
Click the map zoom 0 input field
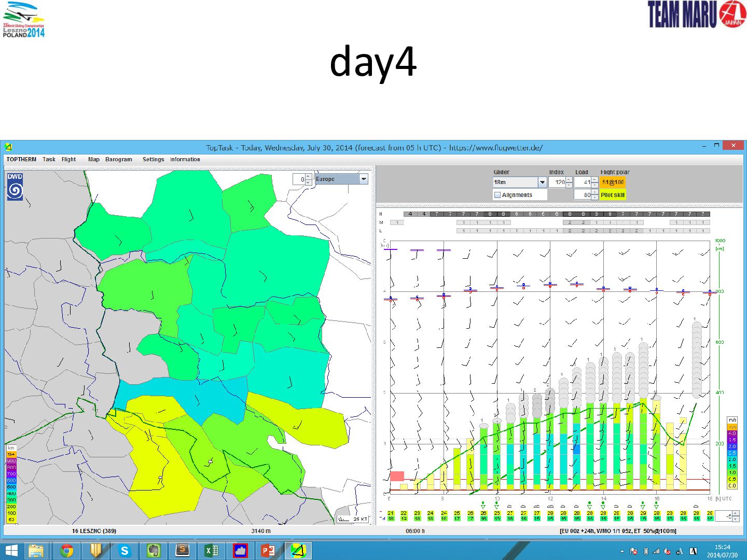(299, 179)
